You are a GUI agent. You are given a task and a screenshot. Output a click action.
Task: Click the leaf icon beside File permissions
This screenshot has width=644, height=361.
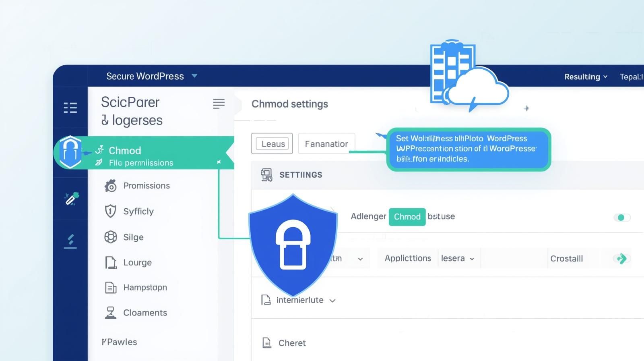(x=99, y=162)
